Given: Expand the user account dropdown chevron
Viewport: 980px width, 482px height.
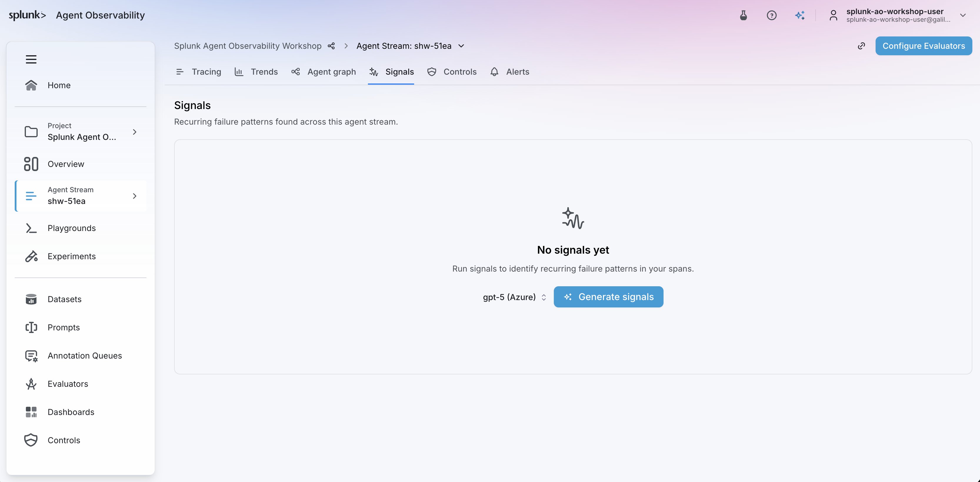Looking at the screenshot, I should click(x=963, y=15).
